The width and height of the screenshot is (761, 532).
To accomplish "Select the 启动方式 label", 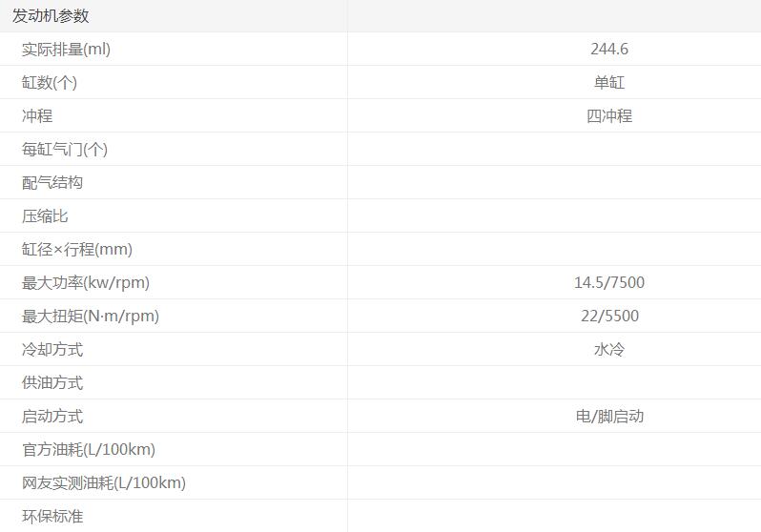I will pyautogui.click(x=52, y=417).
